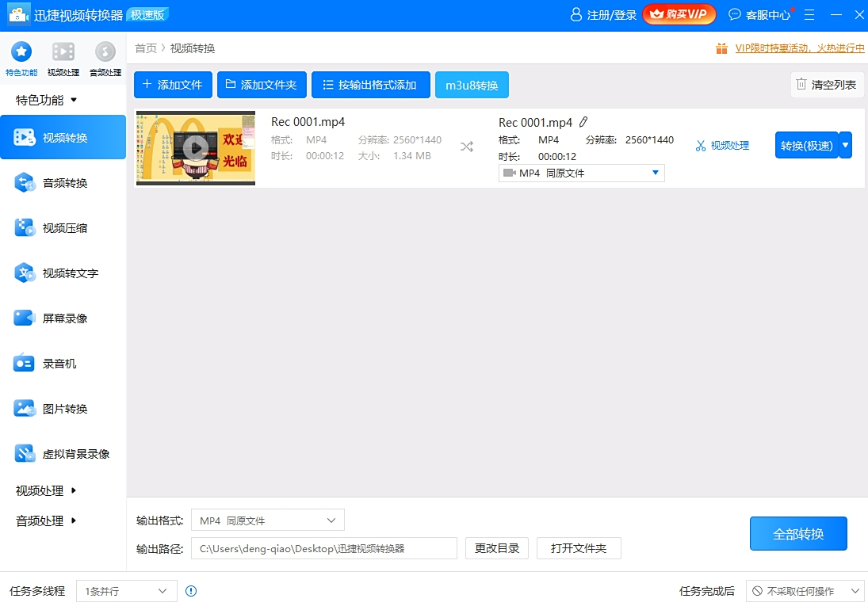This screenshot has width=868, height=610.
Task: Open 视频转换 in the sidebar
Action: [63, 137]
